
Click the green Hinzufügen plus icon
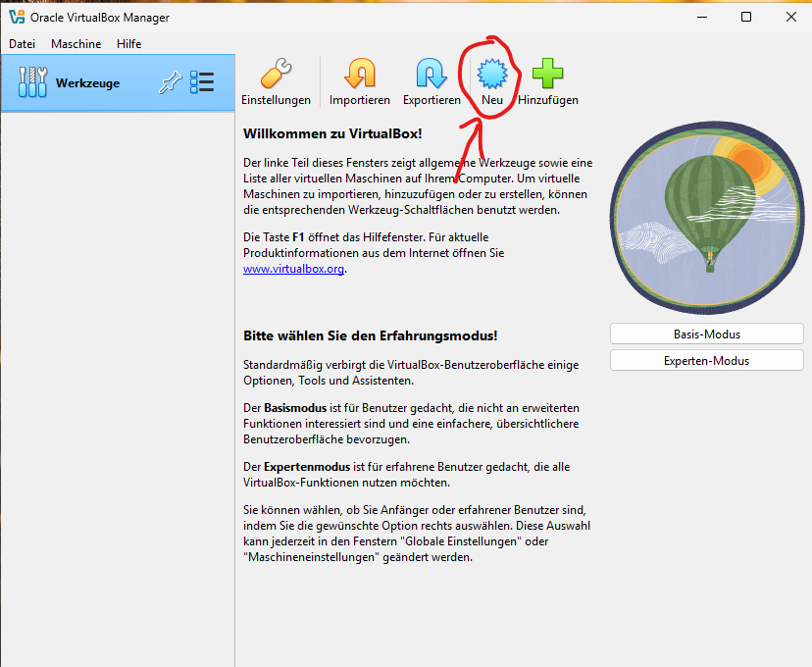pos(548,74)
